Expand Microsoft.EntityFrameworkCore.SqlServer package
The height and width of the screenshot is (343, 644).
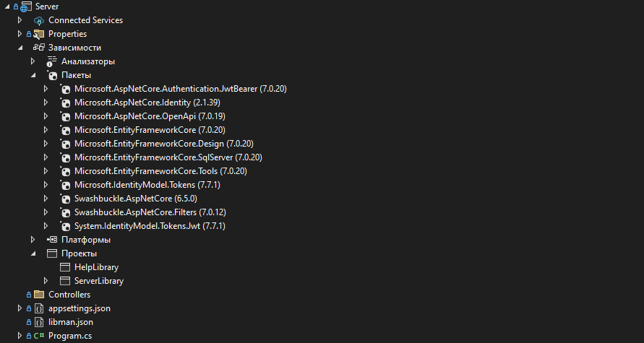[x=46, y=157]
